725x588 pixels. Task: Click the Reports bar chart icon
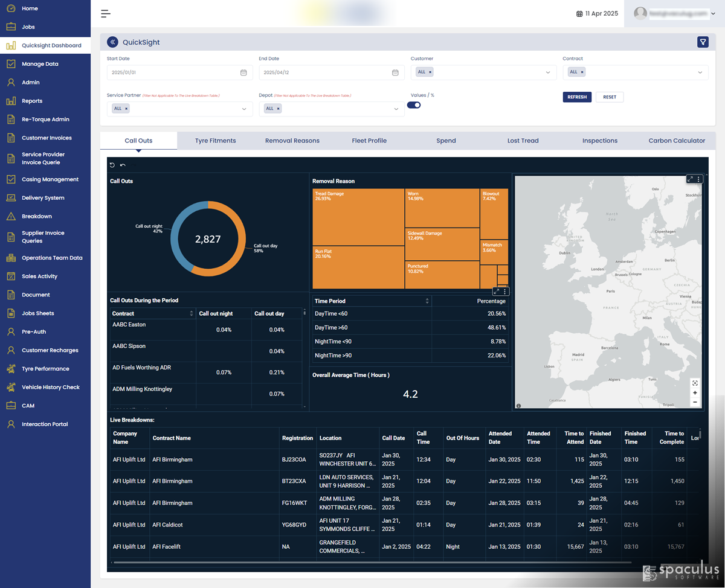(11, 101)
